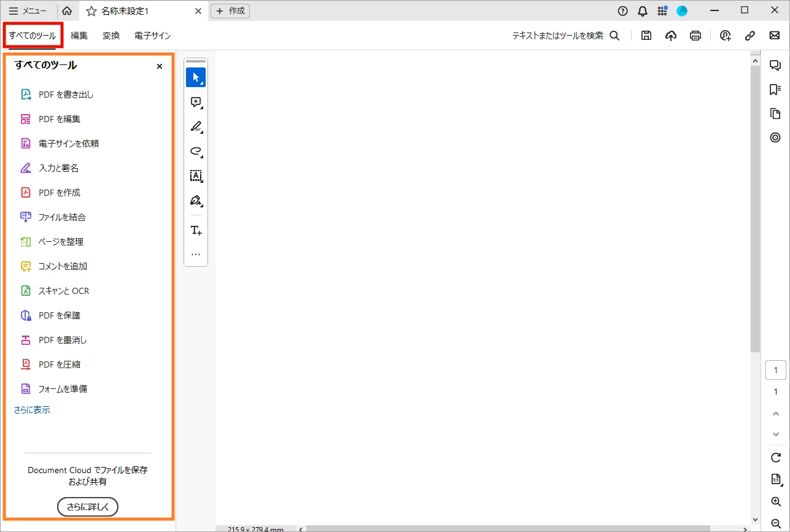Click the page number input box

pos(775,370)
